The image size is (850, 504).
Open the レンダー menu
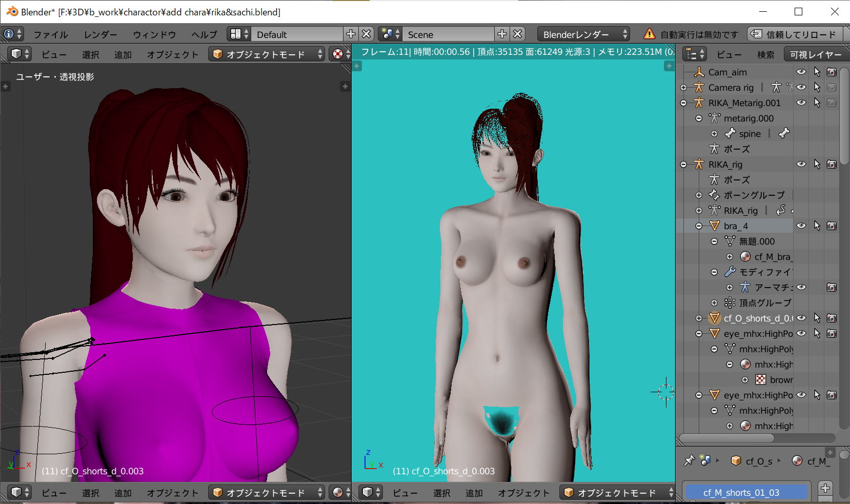point(100,34)
